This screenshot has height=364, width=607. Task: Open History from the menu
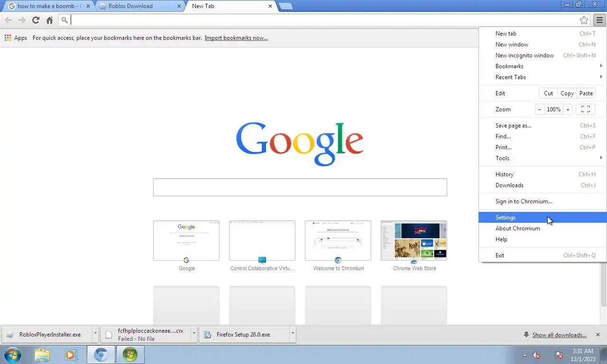click(543, 174)
